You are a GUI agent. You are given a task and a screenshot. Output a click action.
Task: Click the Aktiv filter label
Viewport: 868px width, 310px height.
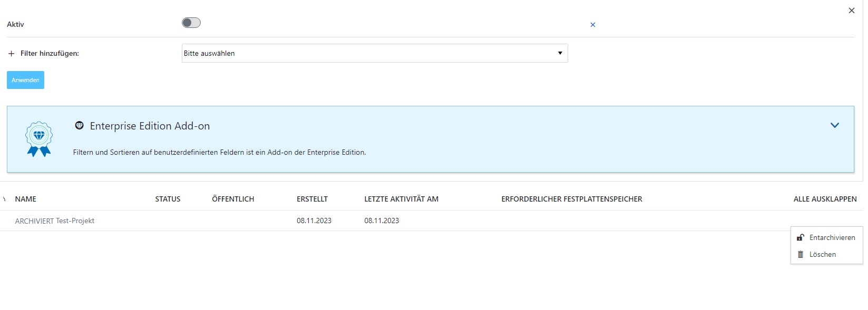pyautogui.click(x=15, y=24)
